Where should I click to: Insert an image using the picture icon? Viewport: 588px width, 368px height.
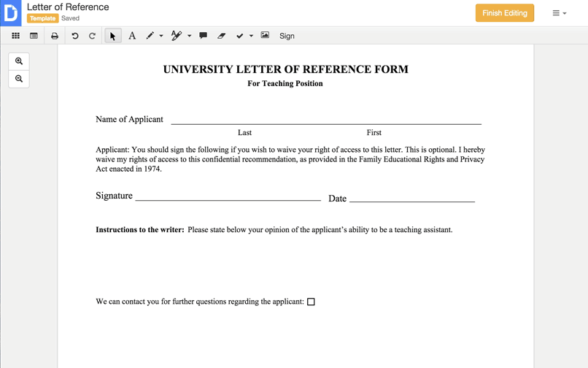(x=265, y=35)
